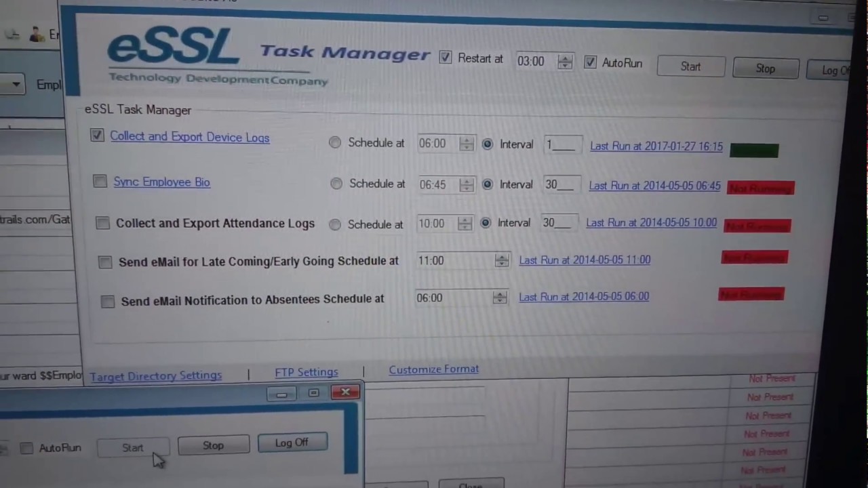This screenshot has height=488, width=868.
Task: Select Interval radio for Device Logs row
Action: click(x=488, y=144)
